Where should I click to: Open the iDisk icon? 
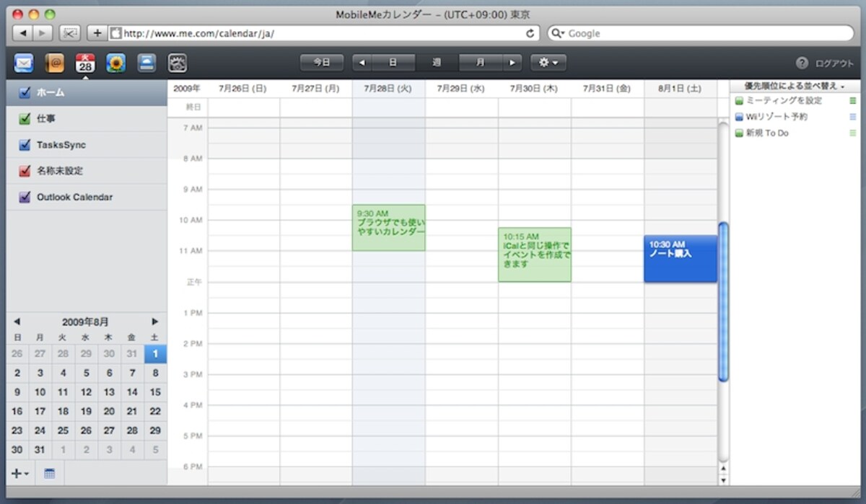coord(146,63)
